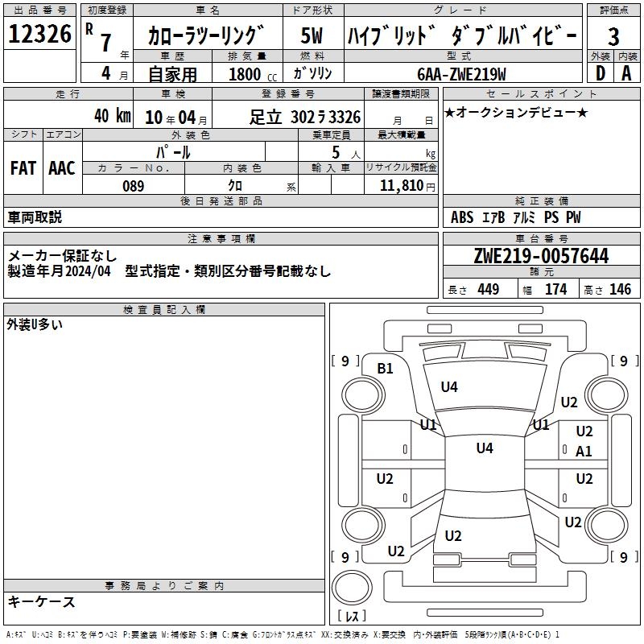This screenshot has height=644, width=644.
Task: Select the 譲渡書類期限 header label
Action: click(401, 93)
